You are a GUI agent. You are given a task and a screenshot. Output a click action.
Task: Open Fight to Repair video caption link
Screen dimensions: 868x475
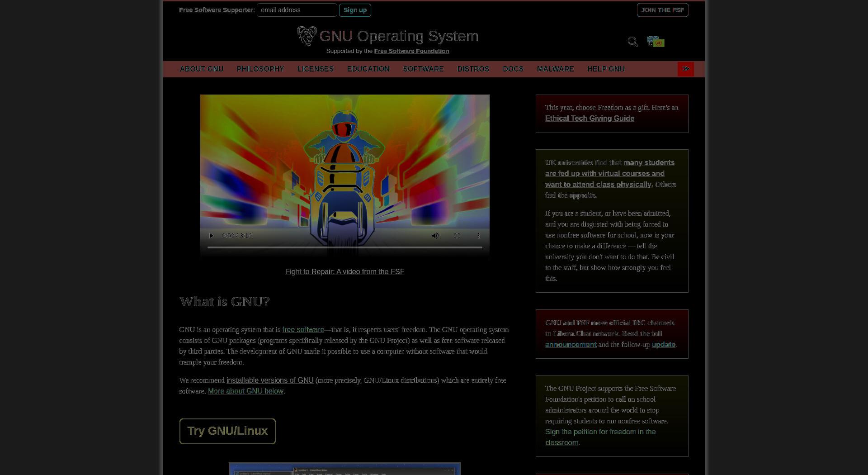coord(344,271)
